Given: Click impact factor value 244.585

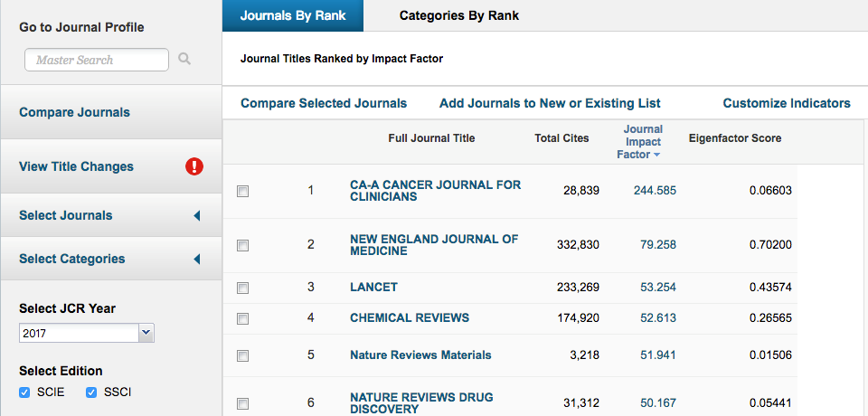Looking at the screenshot, I should click(x=655, y=191).
